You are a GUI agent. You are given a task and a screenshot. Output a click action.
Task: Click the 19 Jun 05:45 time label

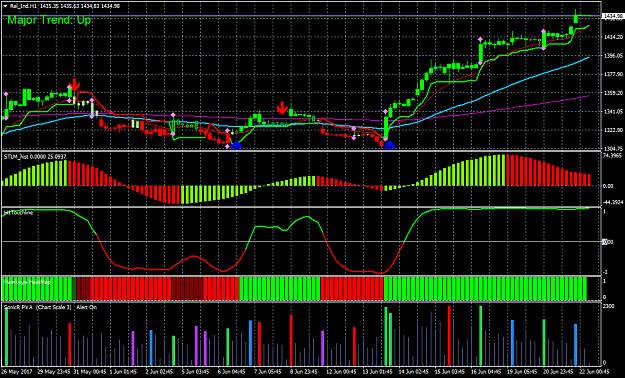point(523,372)
